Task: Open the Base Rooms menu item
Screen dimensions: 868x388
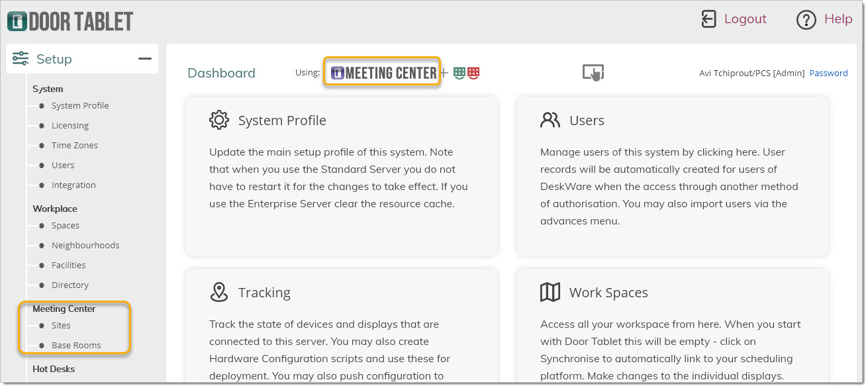Action: pyautogui.click(x=76, y=345)
